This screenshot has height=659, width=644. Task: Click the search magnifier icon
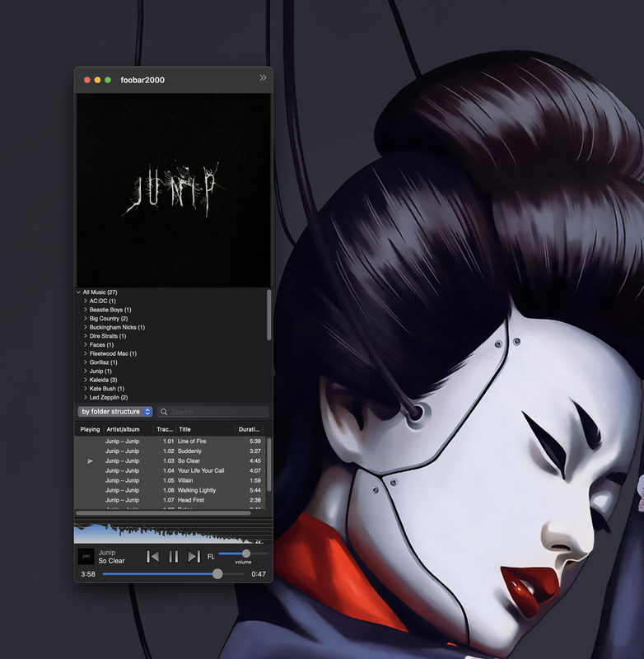164,412
